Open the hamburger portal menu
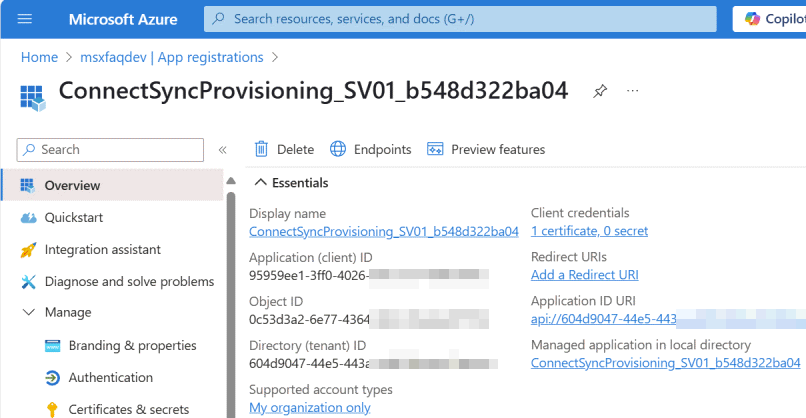The height and width of the screenshot is (418, 806). pyautogui.click(x=25, y=19)
